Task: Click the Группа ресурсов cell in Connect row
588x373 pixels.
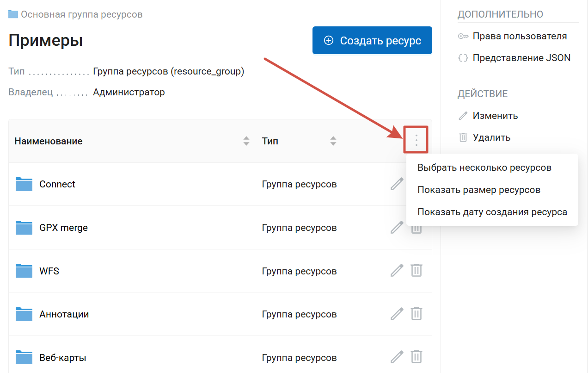Action: point(299,184)
